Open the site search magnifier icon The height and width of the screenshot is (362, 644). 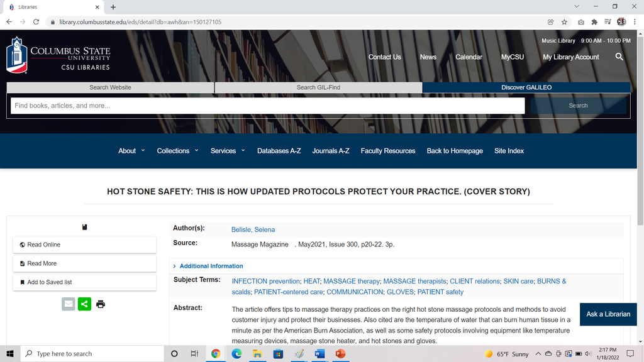pos(619,57)
